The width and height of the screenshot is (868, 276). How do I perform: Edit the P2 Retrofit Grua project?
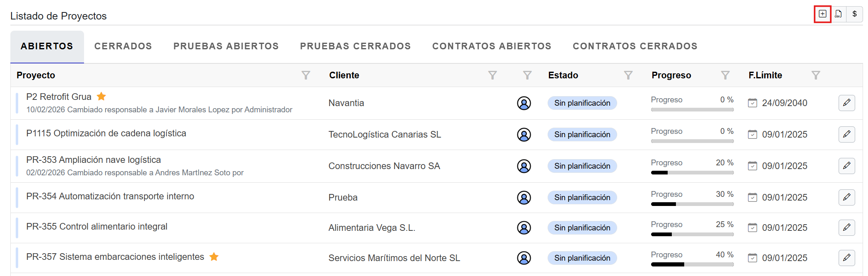click(846, 103)
